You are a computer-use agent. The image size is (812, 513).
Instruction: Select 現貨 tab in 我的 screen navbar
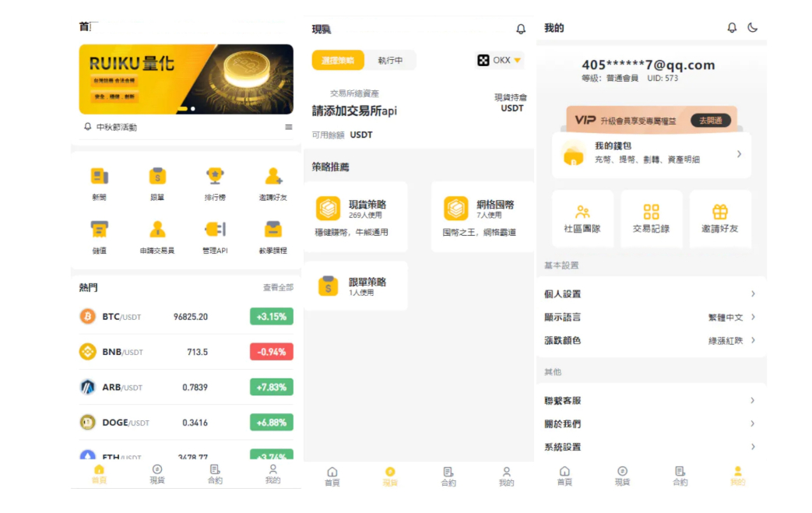(x=623, y=476)
